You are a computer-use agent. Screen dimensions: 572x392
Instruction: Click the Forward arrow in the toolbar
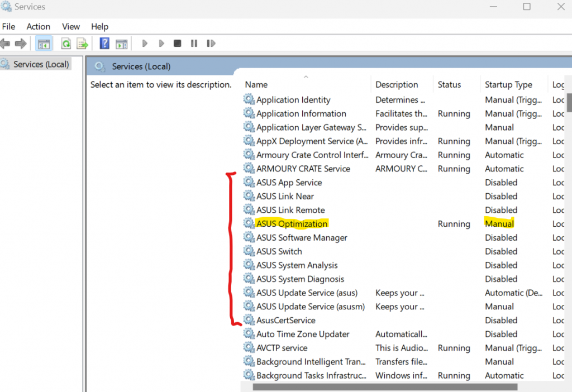coord(21,44)
